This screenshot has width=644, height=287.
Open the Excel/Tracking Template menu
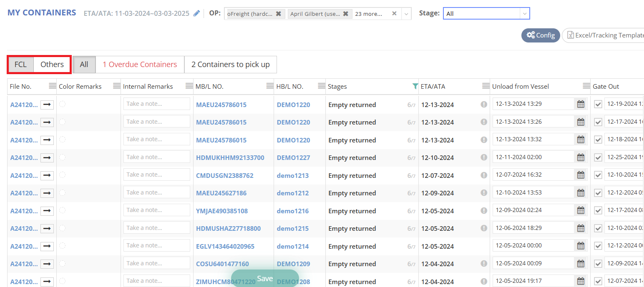[x=604, y=35]
